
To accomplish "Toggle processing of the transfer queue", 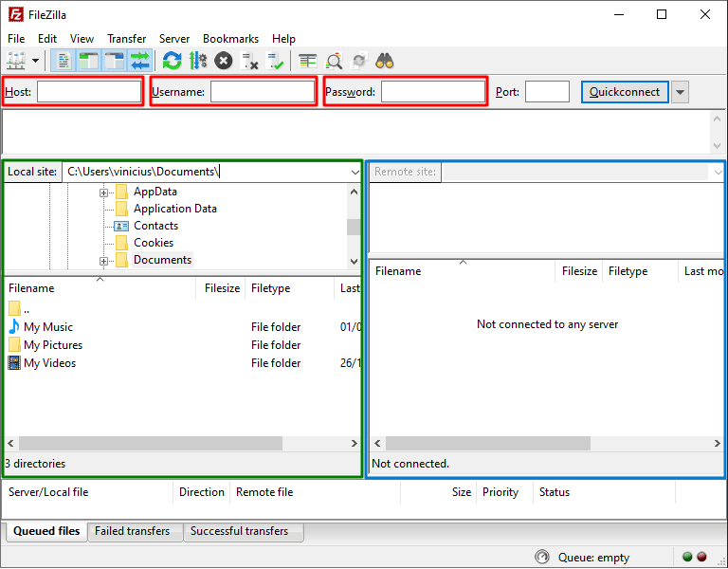I will click(198, 61).
